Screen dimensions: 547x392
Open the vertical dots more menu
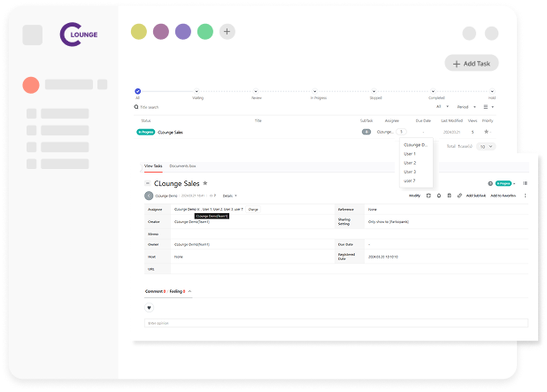[x=525, y=196]
